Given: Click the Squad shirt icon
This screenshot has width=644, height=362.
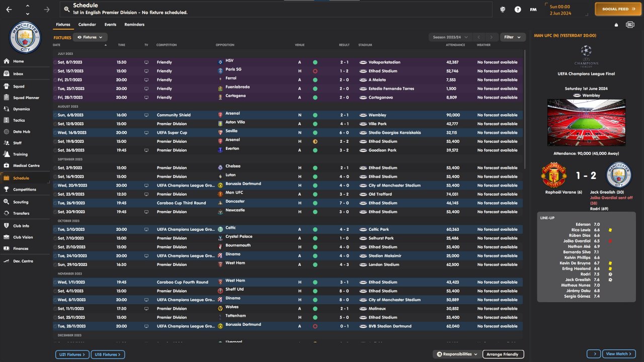Looking at the screenshot, I should click(x=7, y=86).
